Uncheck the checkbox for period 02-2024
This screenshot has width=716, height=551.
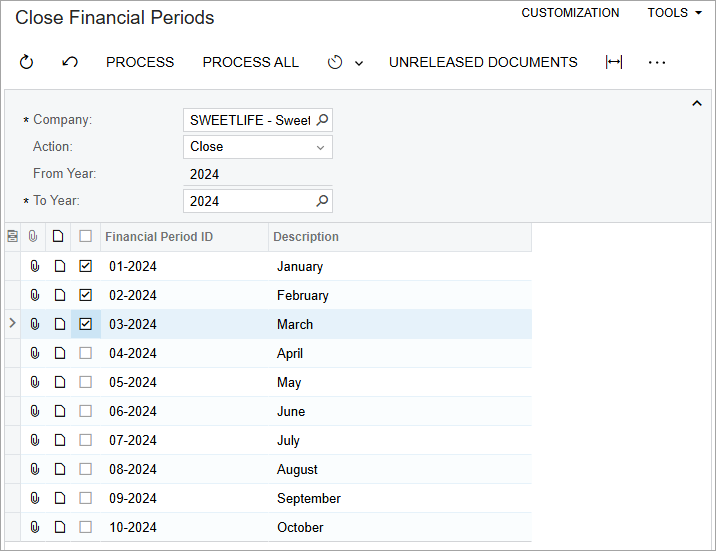[x=86, y=296]
